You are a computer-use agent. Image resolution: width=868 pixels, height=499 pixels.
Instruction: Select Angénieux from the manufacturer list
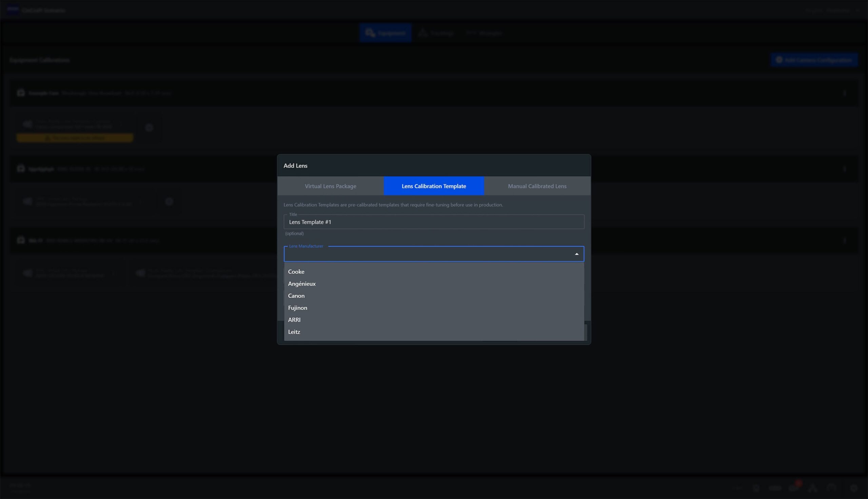[302, 284]
